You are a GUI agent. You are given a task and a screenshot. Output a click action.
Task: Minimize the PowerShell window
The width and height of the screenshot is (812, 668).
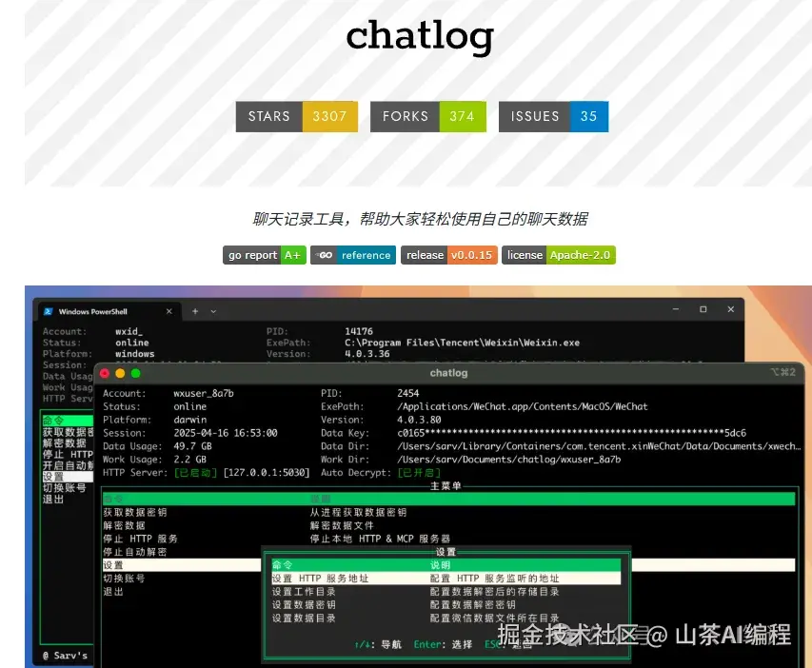[x=676, y=309]
